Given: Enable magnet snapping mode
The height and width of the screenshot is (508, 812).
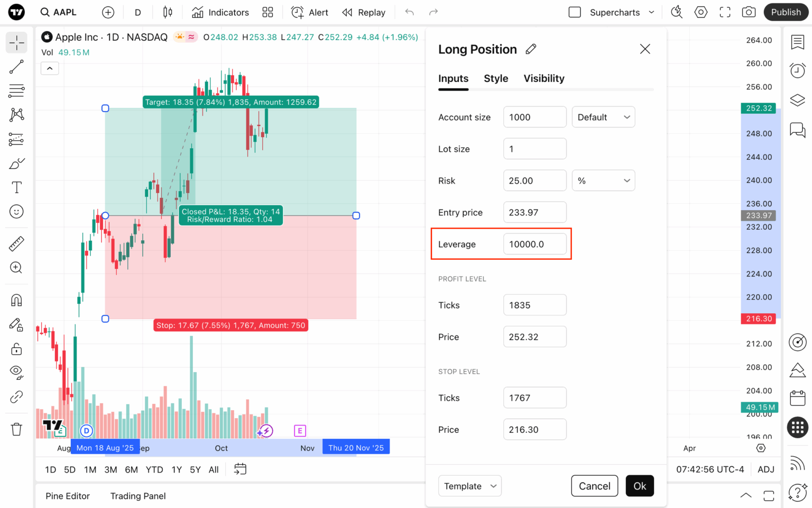Looking at the screenshot, I should [16, 299].
